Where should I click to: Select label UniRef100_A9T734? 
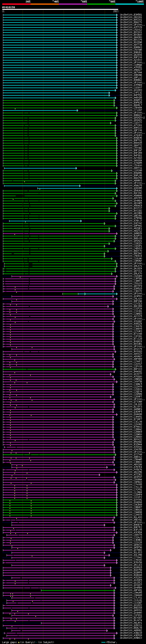pyautogui.click(x=131, y=45)
